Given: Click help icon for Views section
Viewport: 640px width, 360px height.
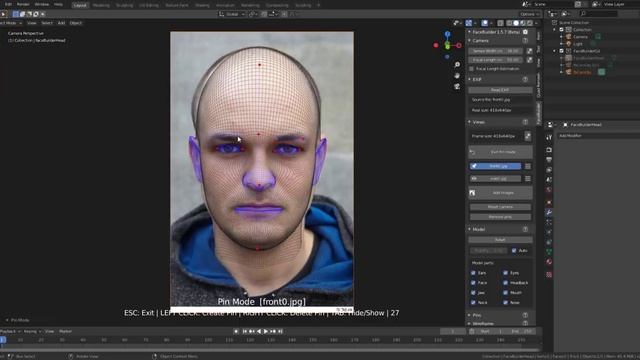Looking at the screenshot, I should [525, 122].
